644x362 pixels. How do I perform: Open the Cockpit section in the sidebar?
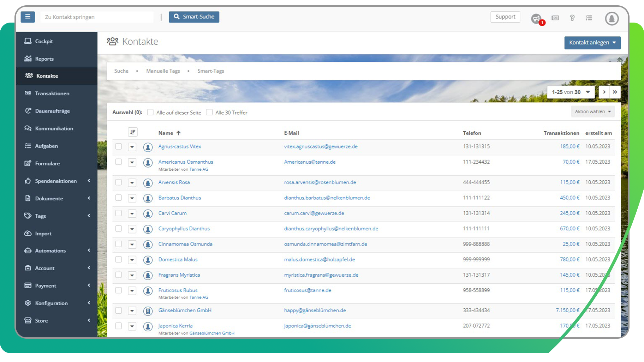[x=44, y=41]
